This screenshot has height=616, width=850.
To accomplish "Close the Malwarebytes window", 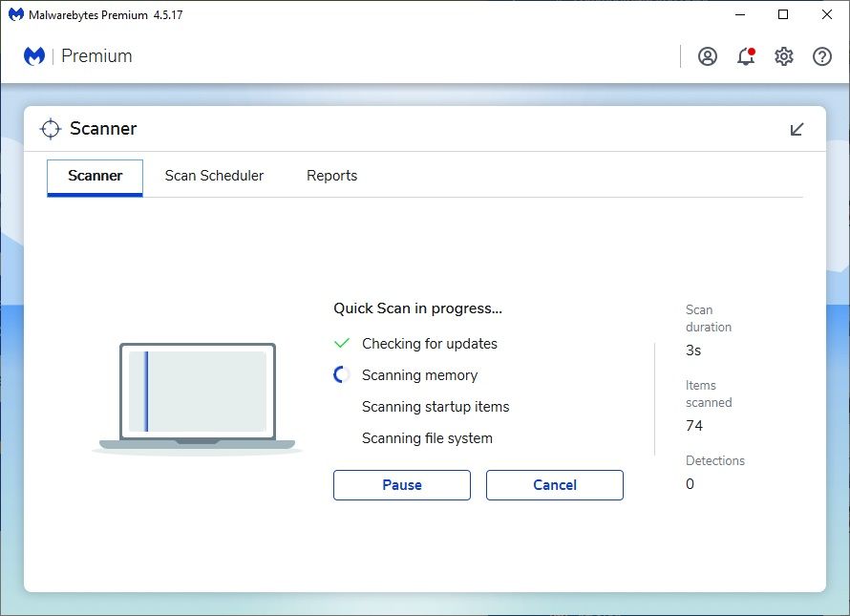I will click(x=827, y=14).
